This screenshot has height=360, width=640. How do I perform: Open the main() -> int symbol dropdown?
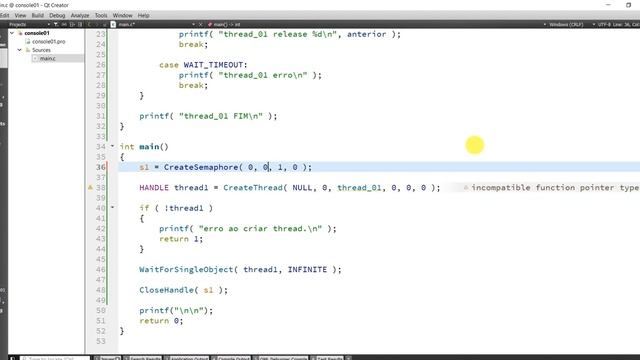pos(224,24)
